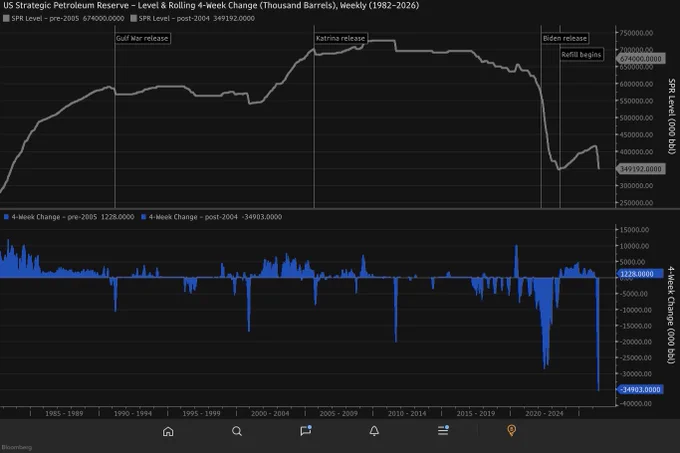The height and width of the screenshot is (453, 680).
Task: Open the Notifications bell icon
Action: tap(374, 430)
